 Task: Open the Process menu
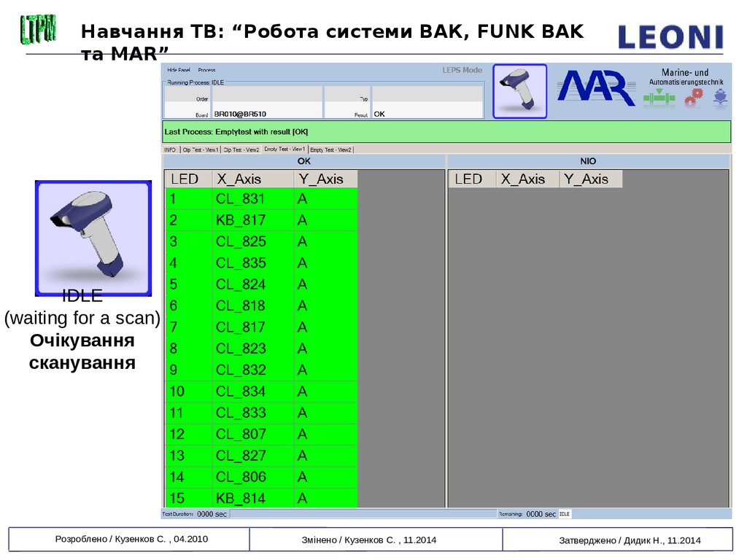pyautogui.click(x=206, y=70)
